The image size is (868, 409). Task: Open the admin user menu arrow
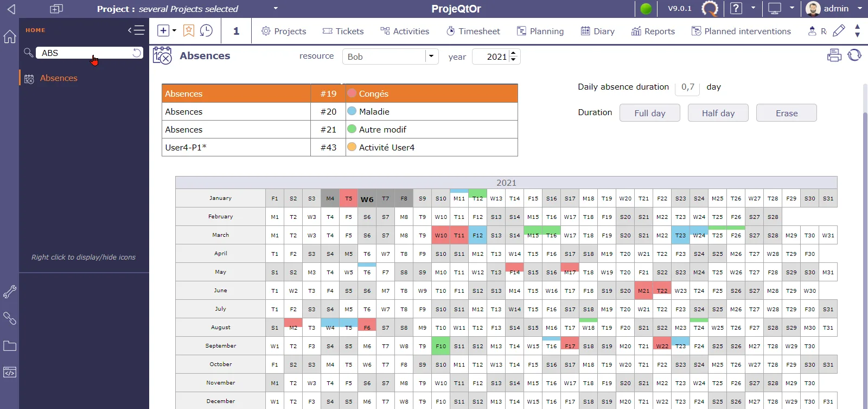click(x=860, y=9)
